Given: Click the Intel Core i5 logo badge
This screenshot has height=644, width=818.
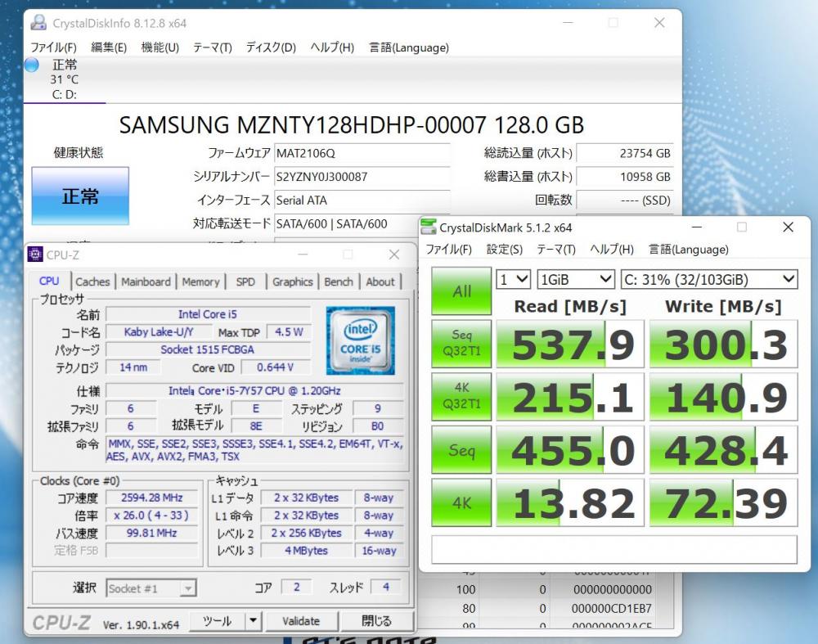Looking at the screenshot, I should (x=361, y=340).
